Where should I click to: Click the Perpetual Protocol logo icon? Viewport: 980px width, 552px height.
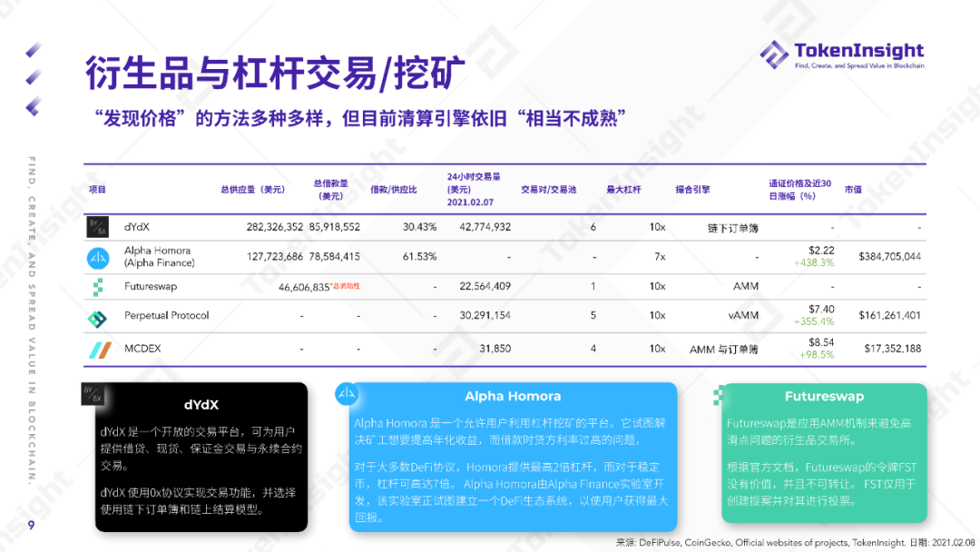point(97,319)
